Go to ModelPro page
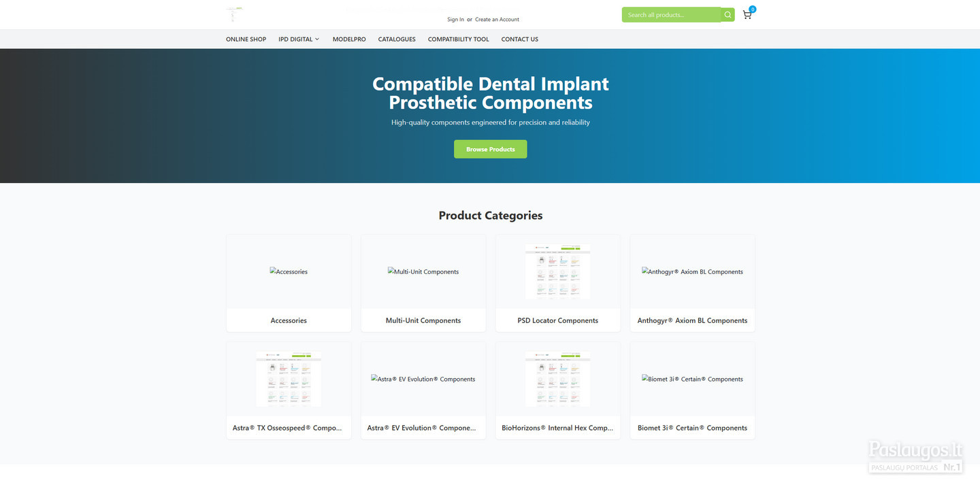 click(x=349, y=39)
